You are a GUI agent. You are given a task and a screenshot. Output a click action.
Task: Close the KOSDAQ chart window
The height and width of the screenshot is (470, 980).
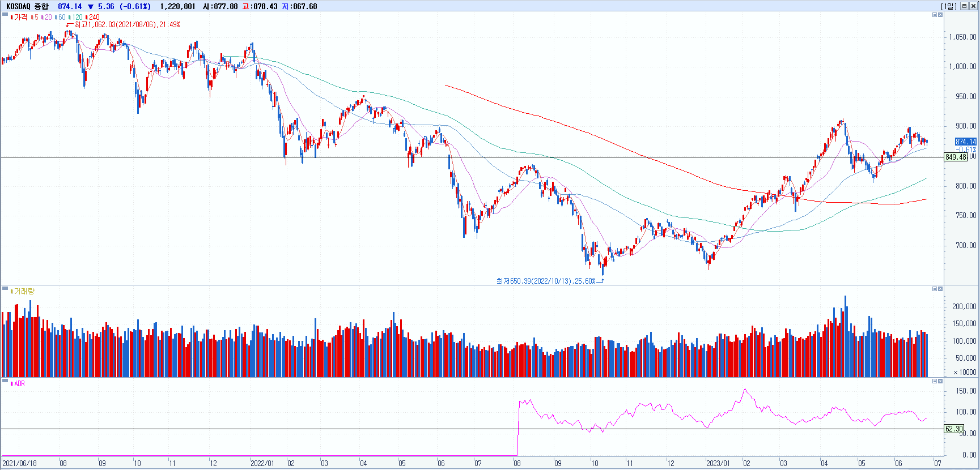tap(973, 6)
